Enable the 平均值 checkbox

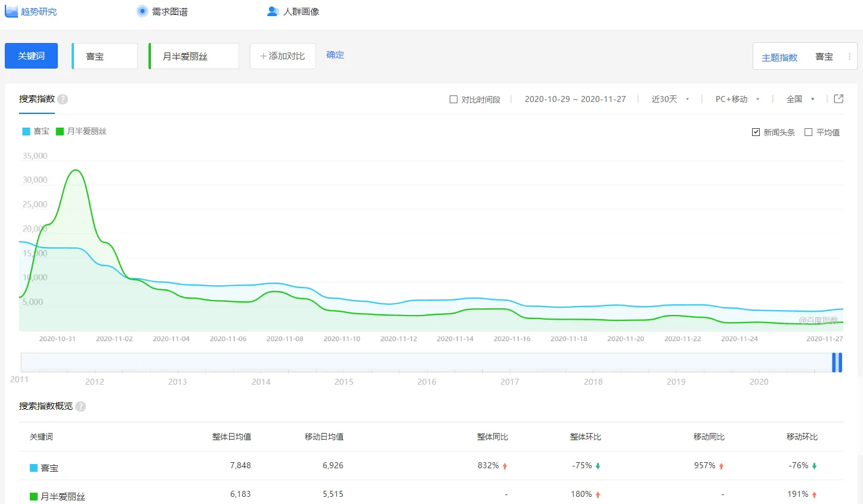tap(809, 132)
